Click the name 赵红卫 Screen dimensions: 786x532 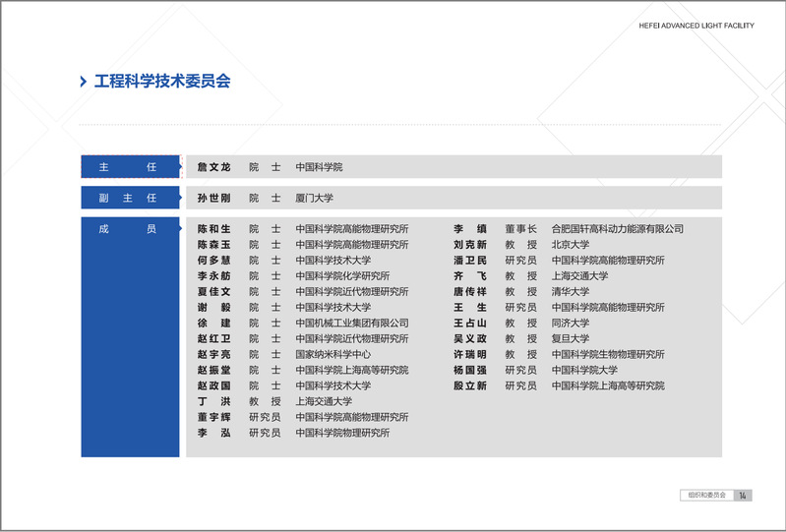(x=214, y=338)
